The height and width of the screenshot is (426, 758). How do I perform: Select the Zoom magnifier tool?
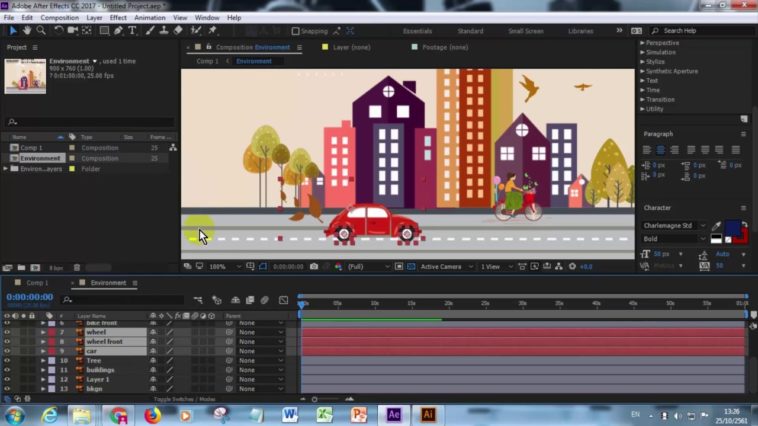tap(41, 31)
